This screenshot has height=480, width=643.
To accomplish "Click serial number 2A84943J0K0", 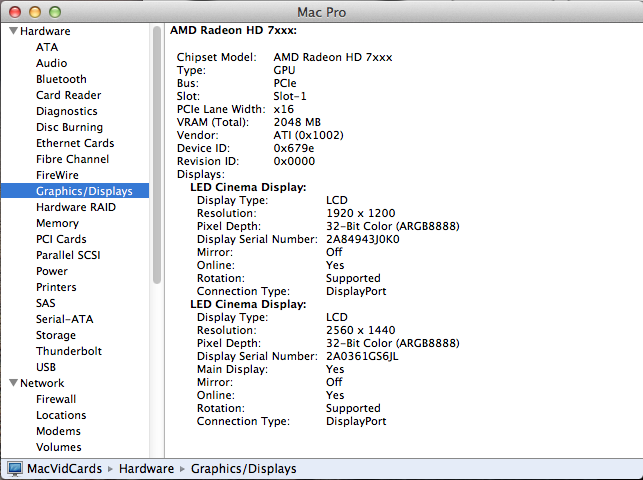I will coord(363,239).
